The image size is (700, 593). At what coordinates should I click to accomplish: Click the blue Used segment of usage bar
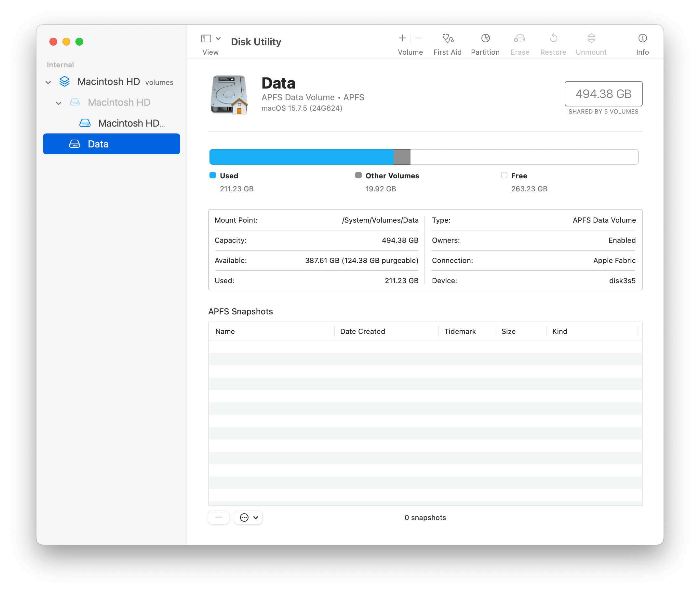[301, 157]
